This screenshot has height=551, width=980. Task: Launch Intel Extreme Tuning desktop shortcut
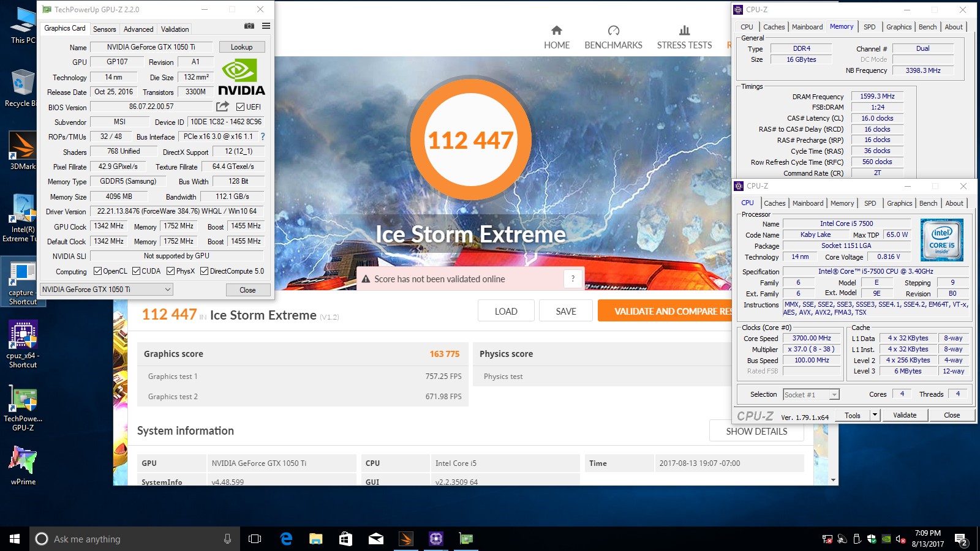pos(22,219)
